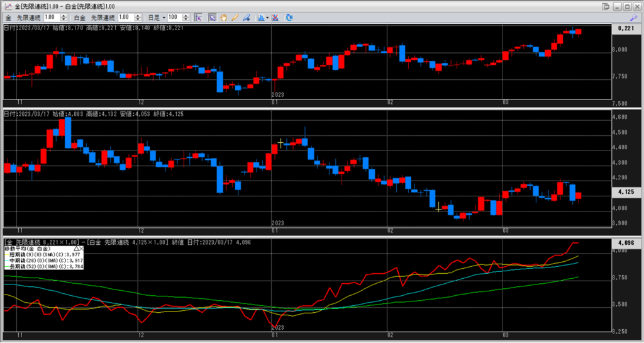Open the technical indicator chart icon
The image size is (644, 343).
[x=258, y=18]
